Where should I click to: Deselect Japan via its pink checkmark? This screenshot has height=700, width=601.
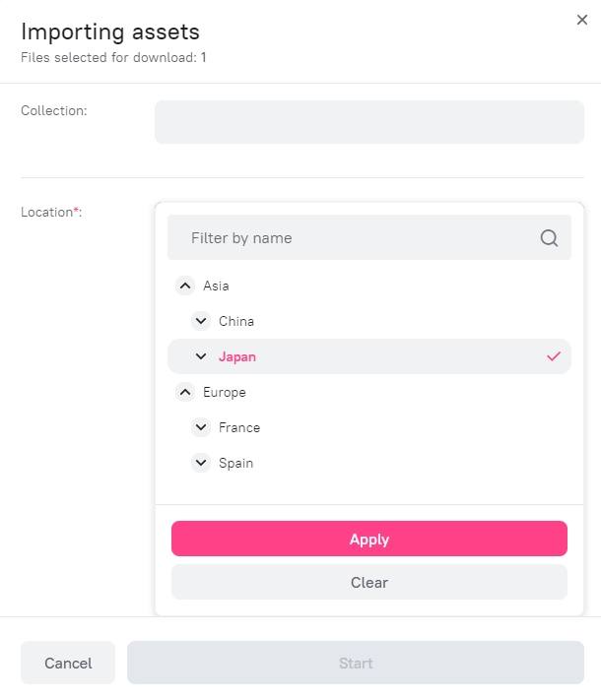coord(553,356)
